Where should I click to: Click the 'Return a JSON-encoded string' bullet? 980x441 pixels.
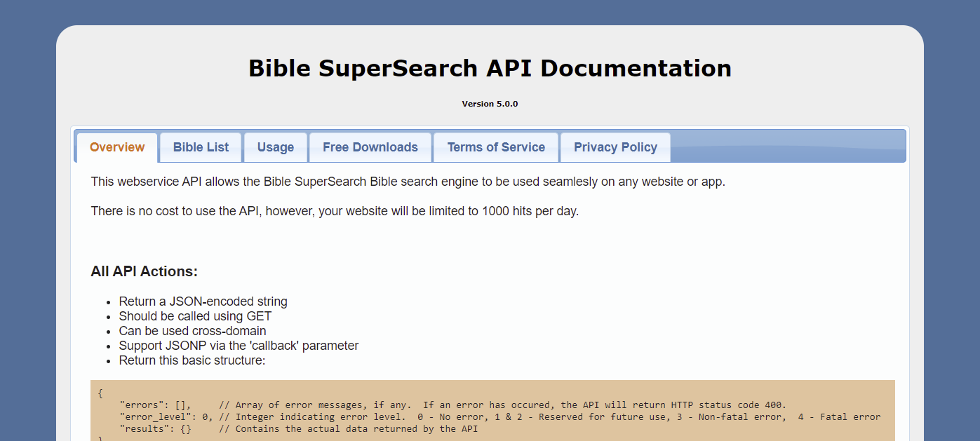(x=203, y=301)
